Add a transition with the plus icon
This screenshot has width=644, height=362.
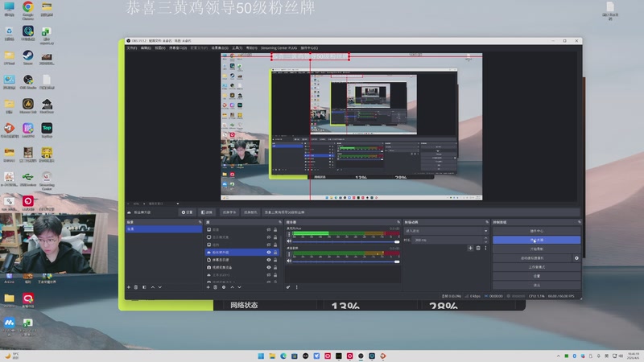[471, 248]
